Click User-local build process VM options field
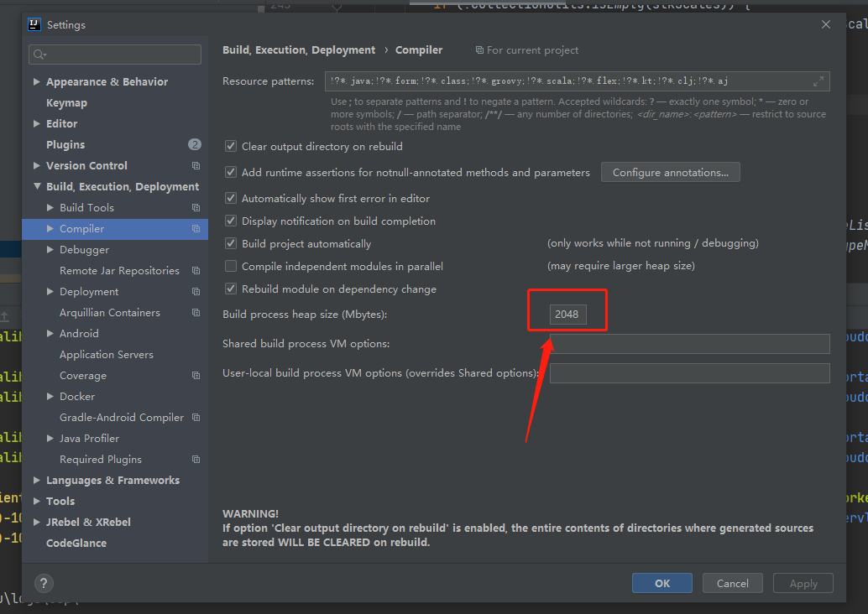Viewport: 868px width, 614px height. click(x=690, y=372)
